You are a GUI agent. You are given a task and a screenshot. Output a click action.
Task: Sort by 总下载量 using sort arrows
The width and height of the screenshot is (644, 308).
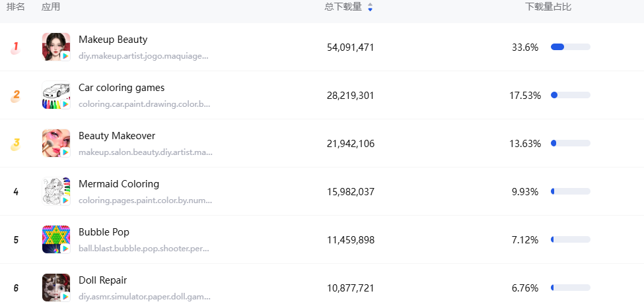[x=370, y=7]
